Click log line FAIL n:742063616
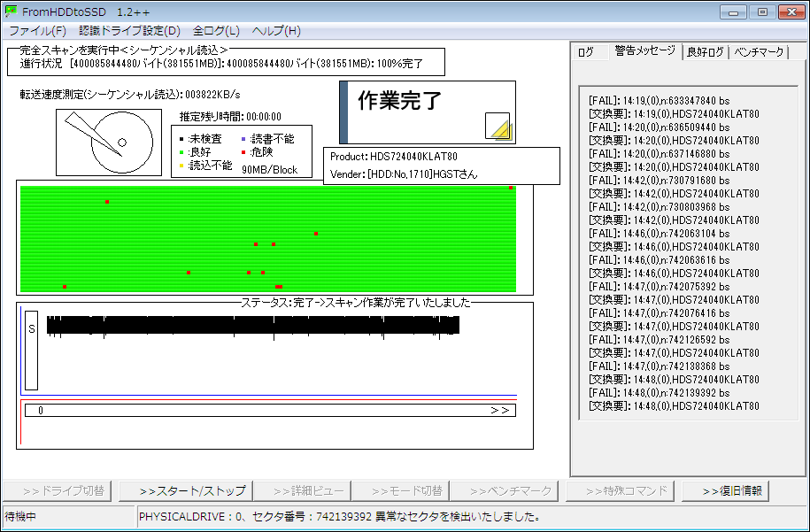The image size is (810, 532). click(x=660, y=260)
